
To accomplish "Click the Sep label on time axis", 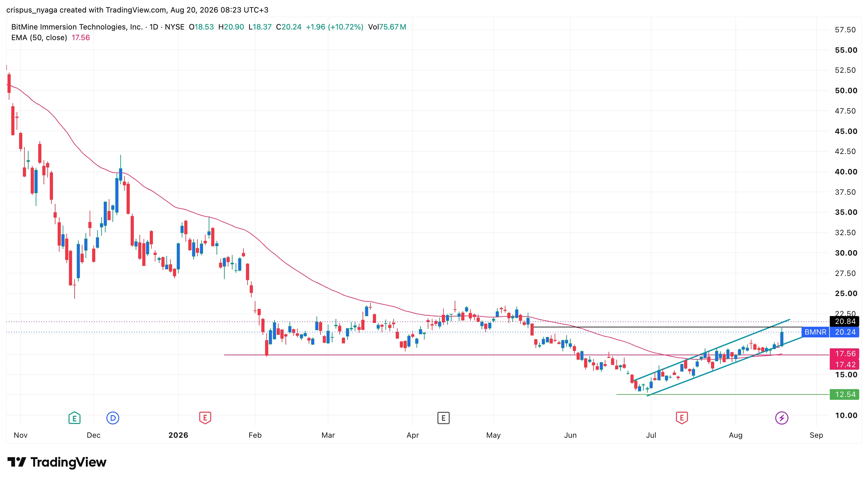I will click(816, 435).
